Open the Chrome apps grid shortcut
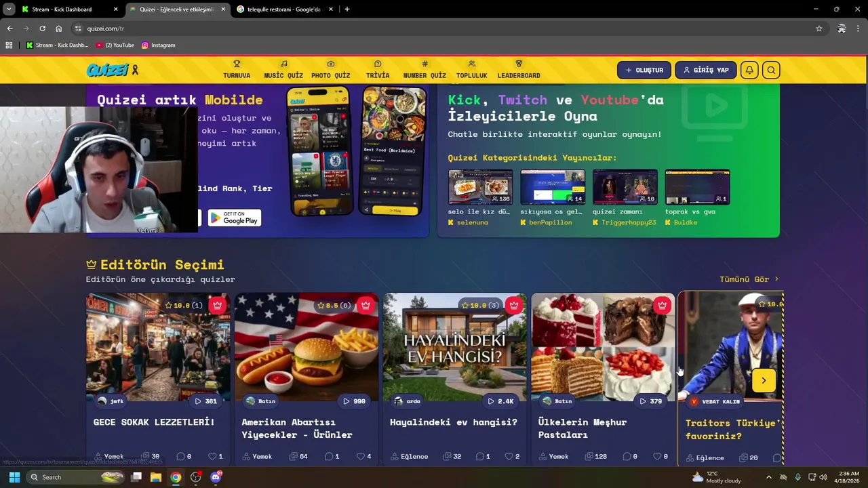The image size is (868, 488). coord(9,45)
